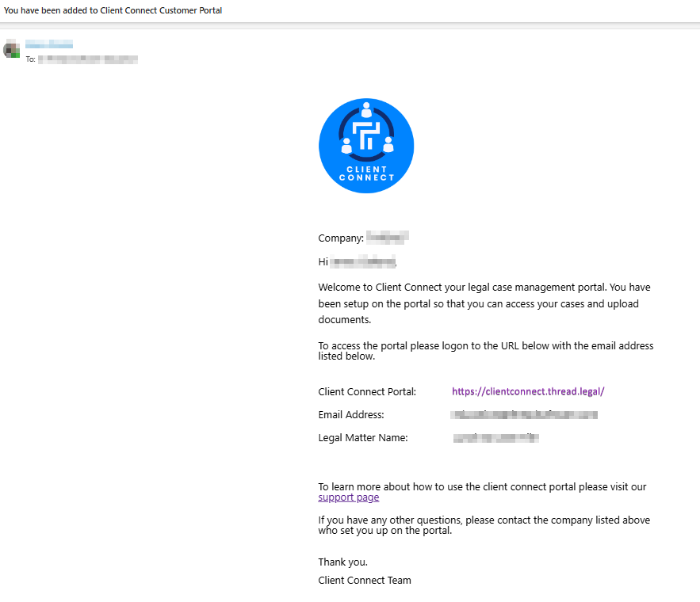Open the support page link
700x602 pixels.
point(348,497)
